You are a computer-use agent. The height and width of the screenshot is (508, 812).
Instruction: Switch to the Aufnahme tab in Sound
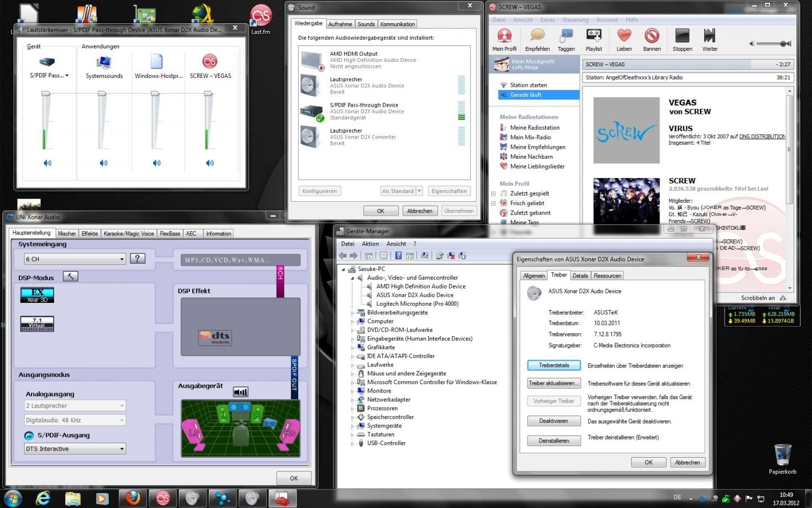(x=340, y=24)
